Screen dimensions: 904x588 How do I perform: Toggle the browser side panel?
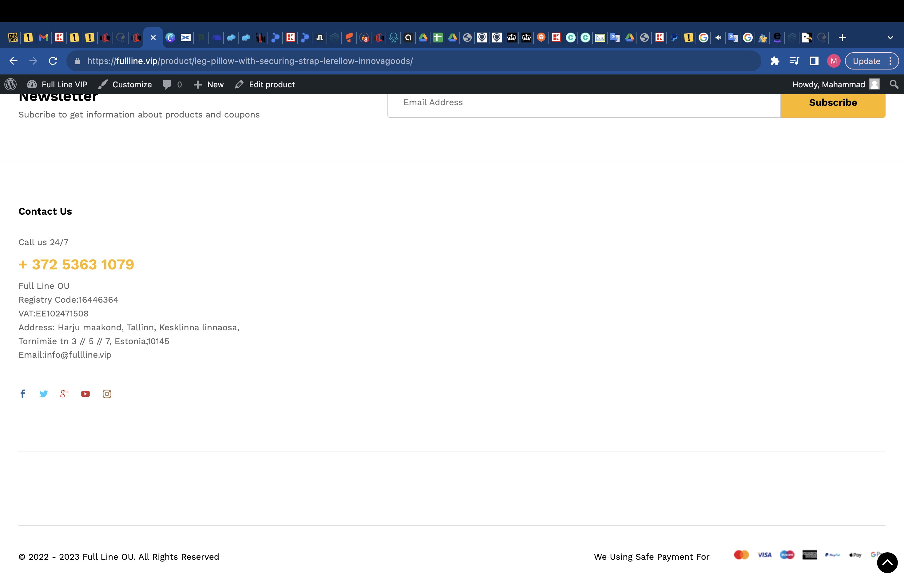814,61
